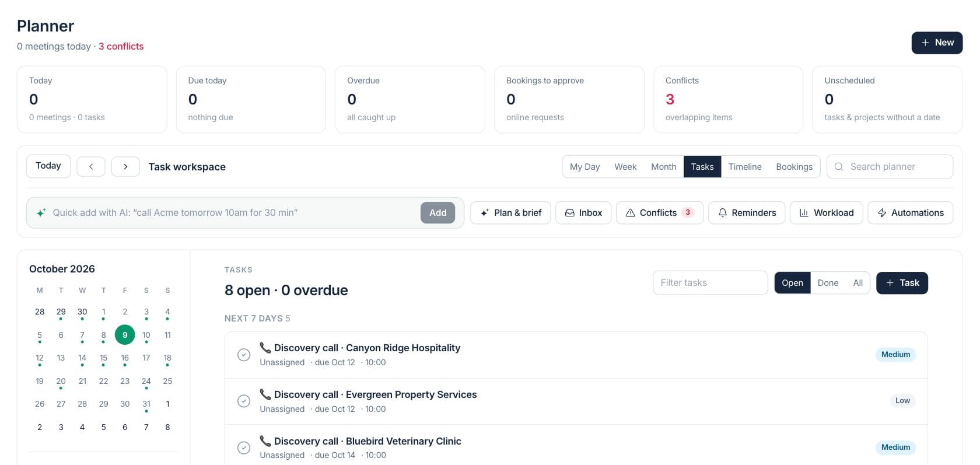Switch to the Week view
The image size is (980, 465).
click(625, 167)
